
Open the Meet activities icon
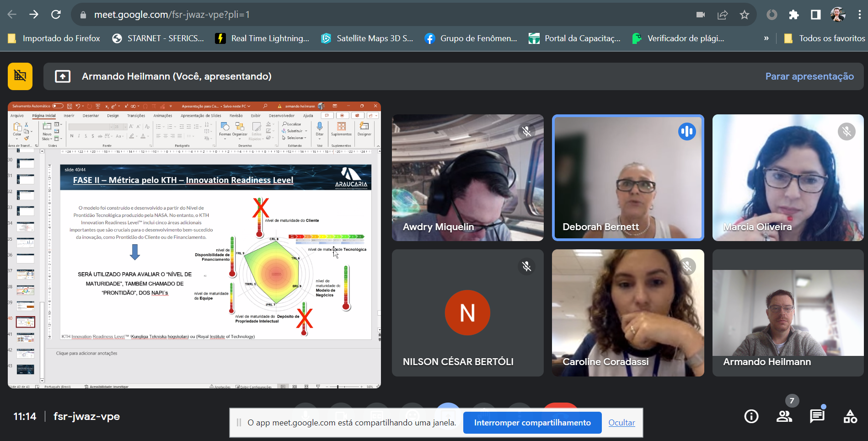click(x=850, y=416)
